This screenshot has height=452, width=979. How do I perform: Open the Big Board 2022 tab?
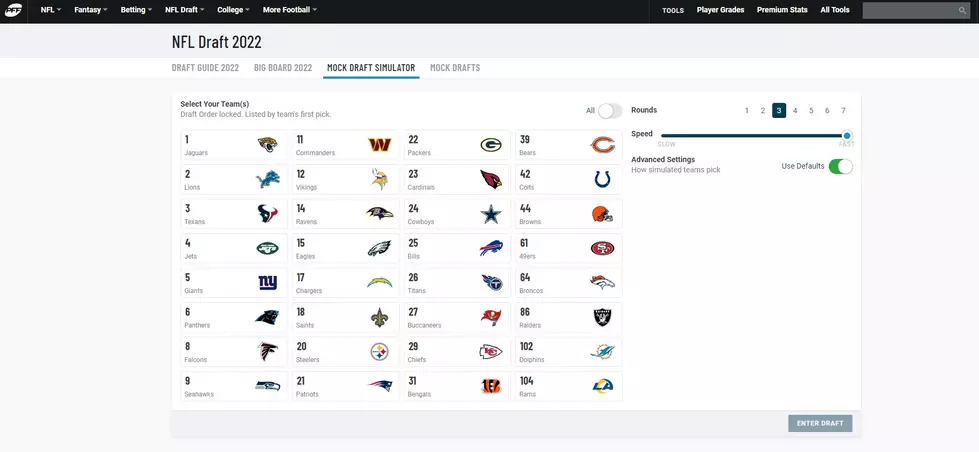283,67
